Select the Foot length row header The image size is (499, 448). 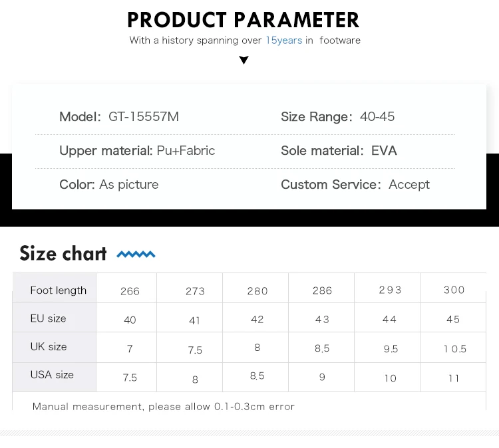click(58, 290)
